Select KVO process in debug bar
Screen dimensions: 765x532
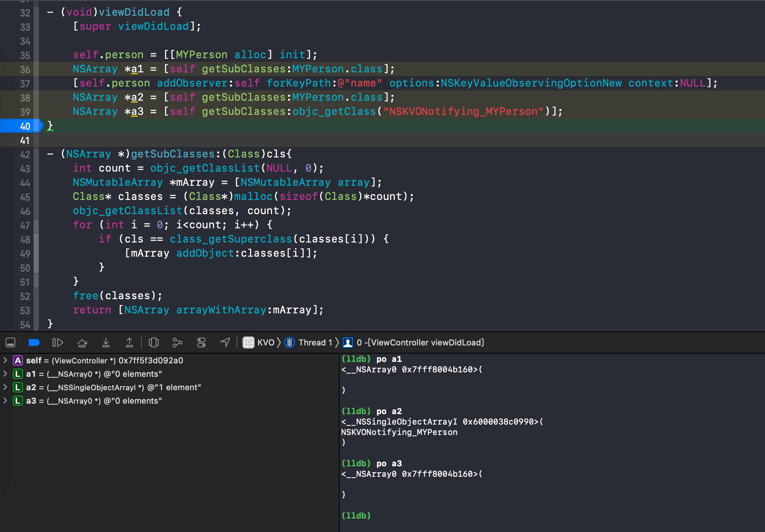[266, 342]
